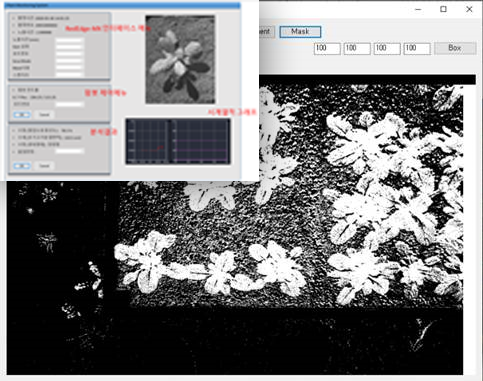The width and height of the screenshot is (483, 381).
Task: Select the first of four 100 fields
Action: click(x=327, y=48)
